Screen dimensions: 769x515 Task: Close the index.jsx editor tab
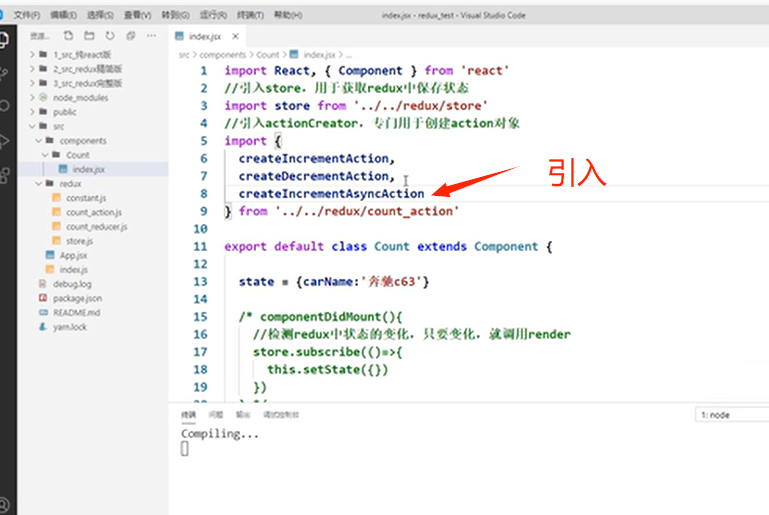coord(235,36)
